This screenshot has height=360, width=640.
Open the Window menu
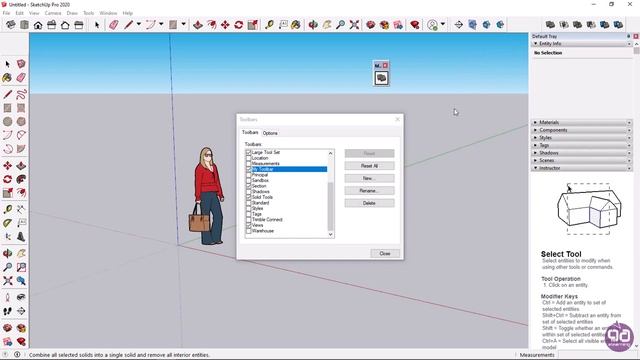[108, 13]
